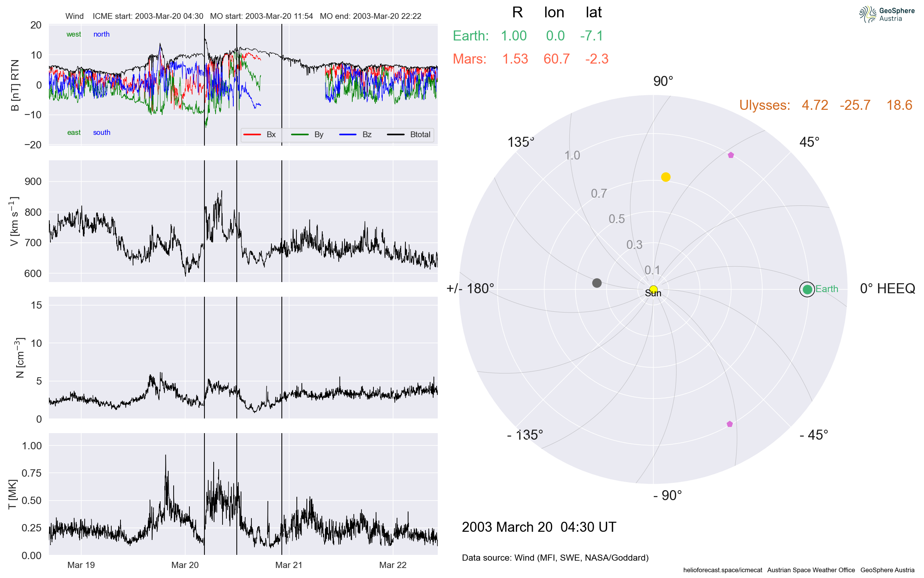Screen dimensions: 924x578
Task: Click the Btotal legend label
Action: click(x=420, y=134)
